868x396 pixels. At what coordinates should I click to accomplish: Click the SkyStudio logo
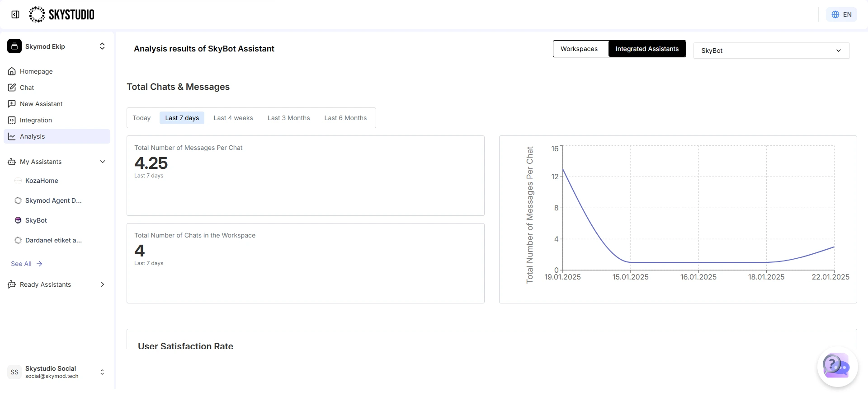[62, 14]
